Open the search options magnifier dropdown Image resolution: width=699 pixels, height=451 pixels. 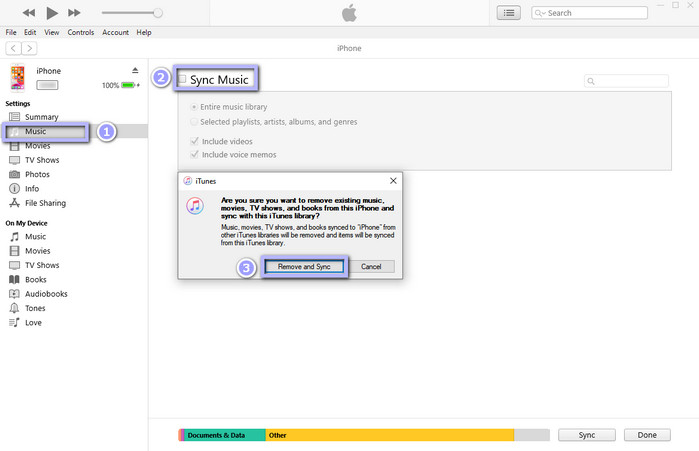coord(540,13)
